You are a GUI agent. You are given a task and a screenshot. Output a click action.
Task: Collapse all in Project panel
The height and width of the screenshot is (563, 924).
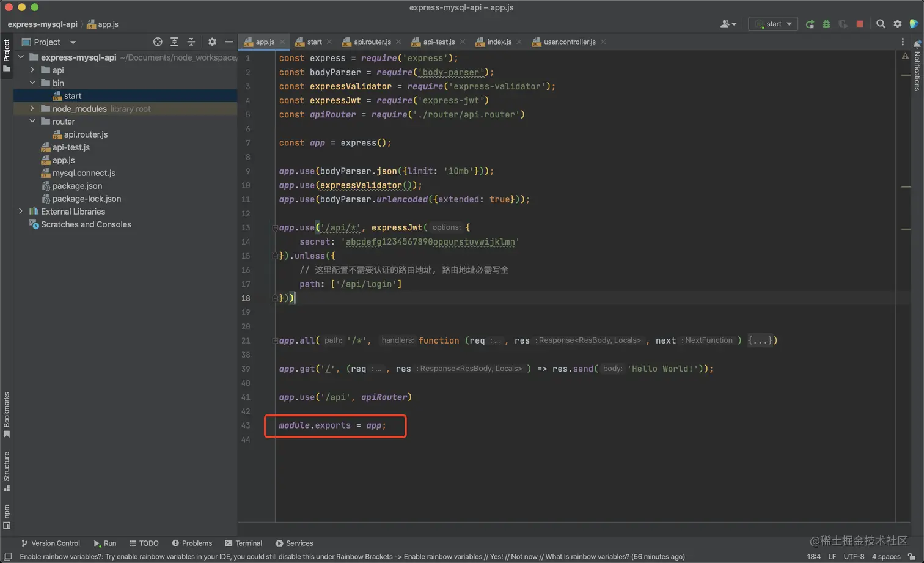191,42
